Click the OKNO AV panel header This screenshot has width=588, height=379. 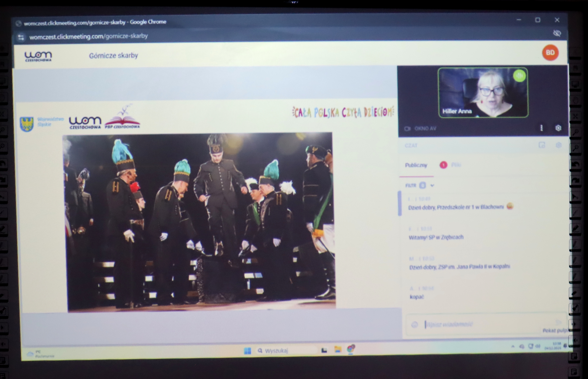click(425, 128)
